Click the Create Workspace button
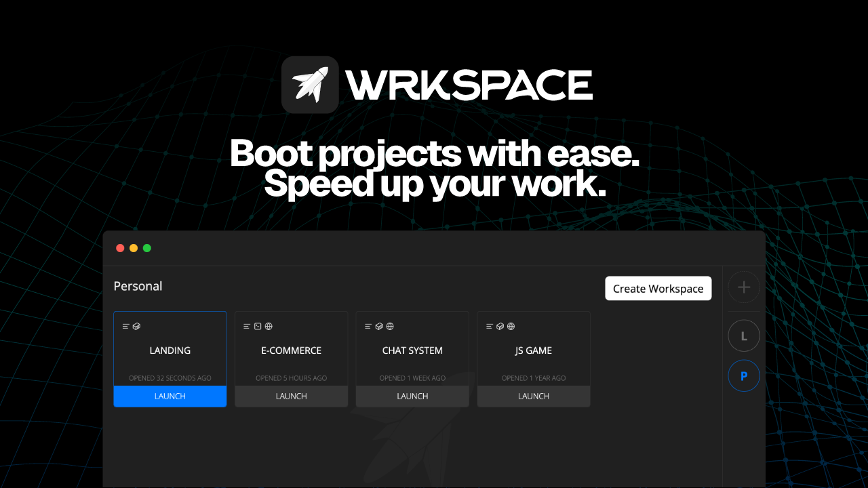This screenshot has height=488, width=868. point(658,288)
